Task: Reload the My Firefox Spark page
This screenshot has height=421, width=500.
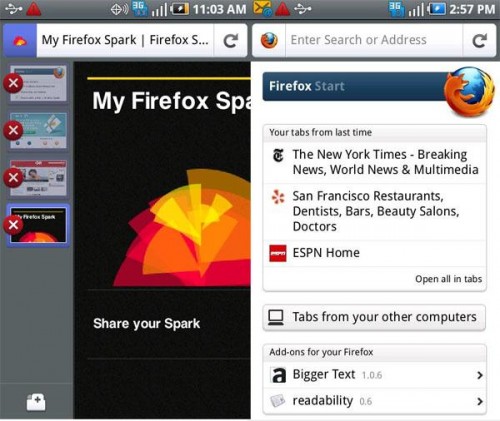Action: point(230,40)
